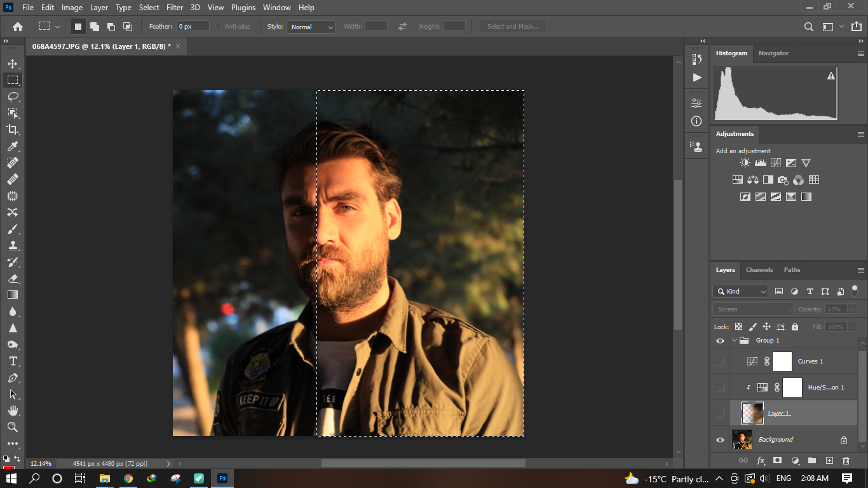Viewport: 868px width, 488px height.
Task: Switch to the Paths tab
Action: [x=792, y=270]
